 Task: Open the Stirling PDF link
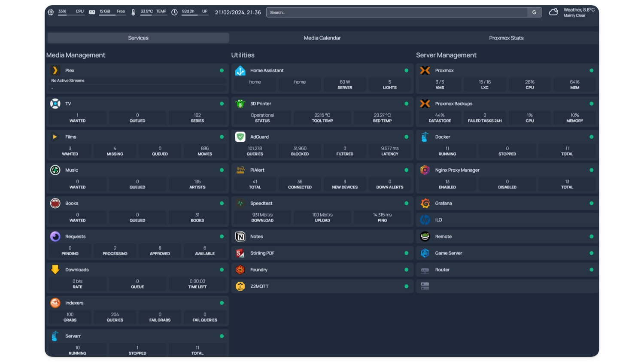pyautogui.click(x=262, y=253)
